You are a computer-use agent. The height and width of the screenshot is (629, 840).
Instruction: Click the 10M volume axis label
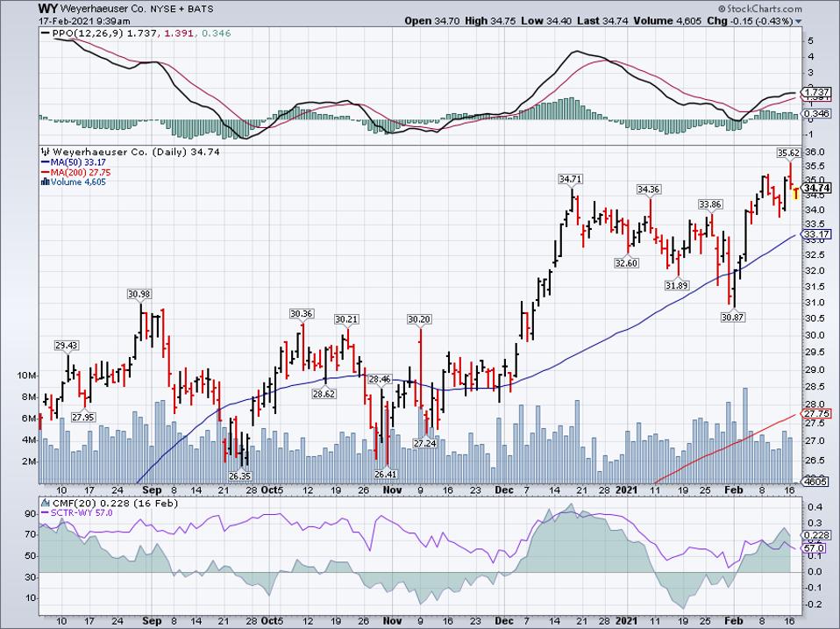26,375
